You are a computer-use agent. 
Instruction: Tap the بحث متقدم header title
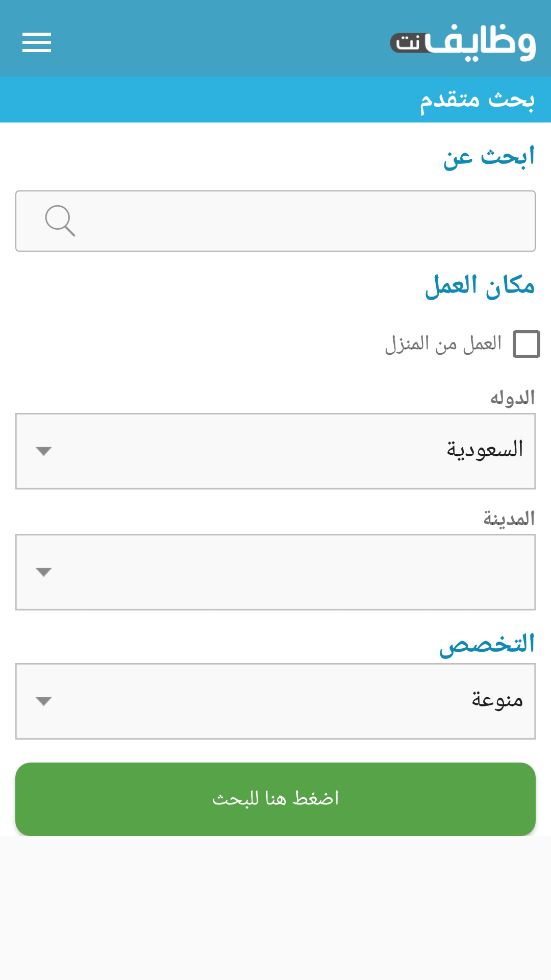coord(477,100)
